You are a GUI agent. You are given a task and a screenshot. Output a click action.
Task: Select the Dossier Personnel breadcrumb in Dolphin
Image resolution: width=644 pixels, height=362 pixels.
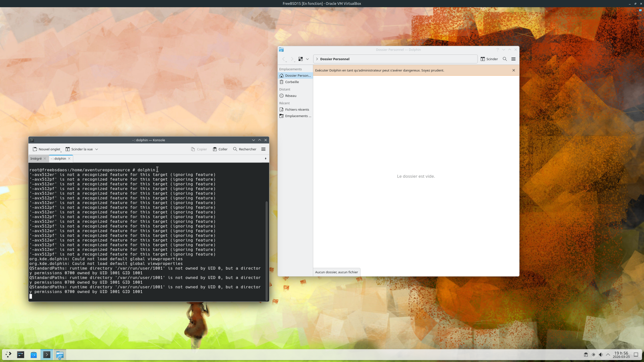tap(335, 59)
